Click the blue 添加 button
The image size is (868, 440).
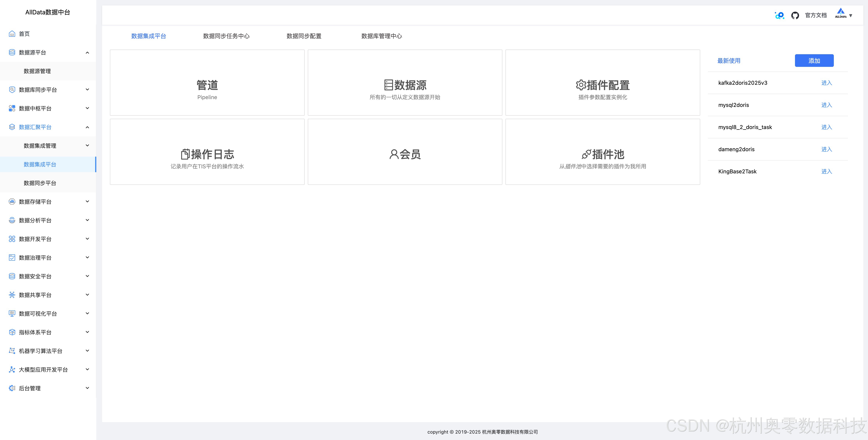pyautogui.click(x=814, y=61)
